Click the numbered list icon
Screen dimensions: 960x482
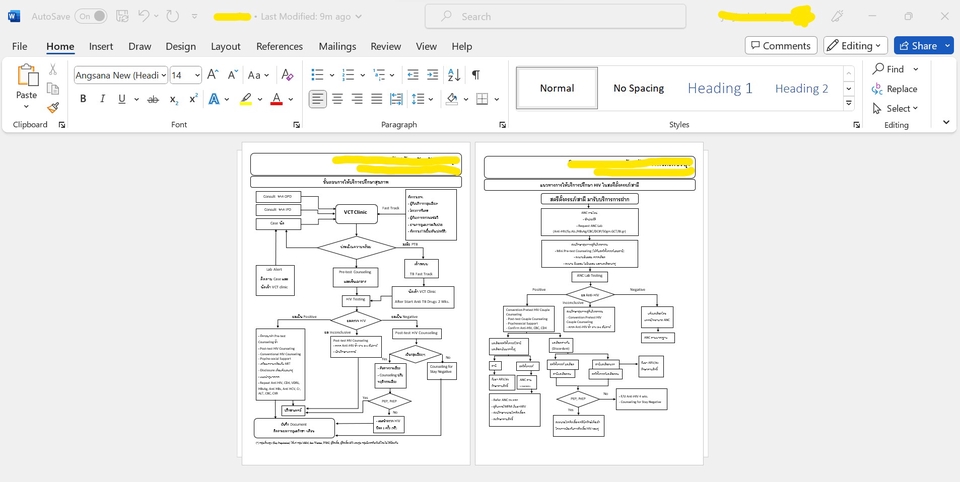click(x=348, y=75)
